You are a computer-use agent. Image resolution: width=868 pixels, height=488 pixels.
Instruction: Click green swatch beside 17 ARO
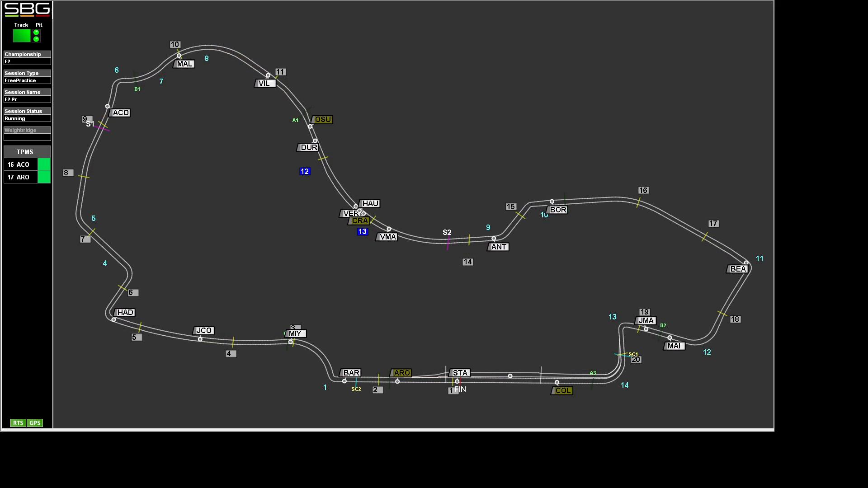click(44, 177)
